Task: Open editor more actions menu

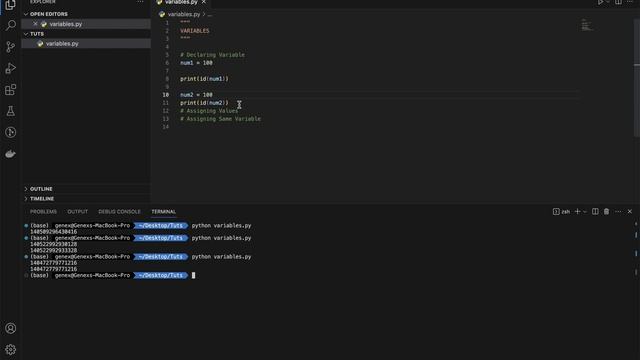Action: pyautogui.click(x=630, y=2)
